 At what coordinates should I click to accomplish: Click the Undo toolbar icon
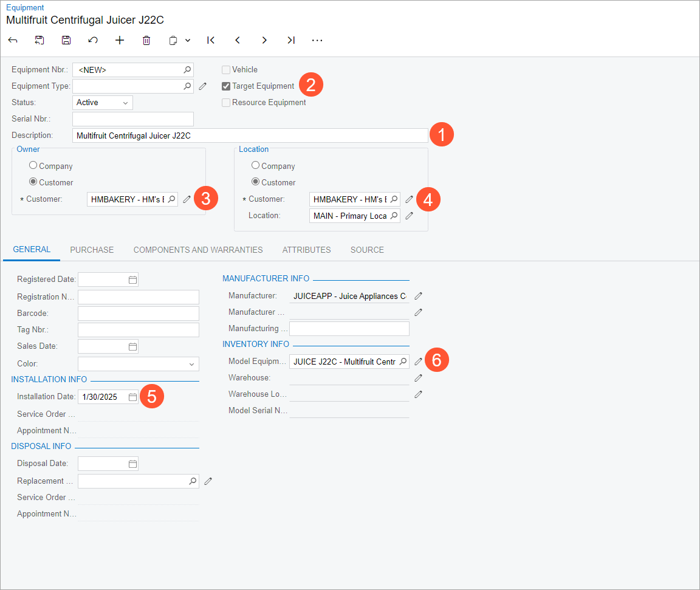(x=93, y=40)
